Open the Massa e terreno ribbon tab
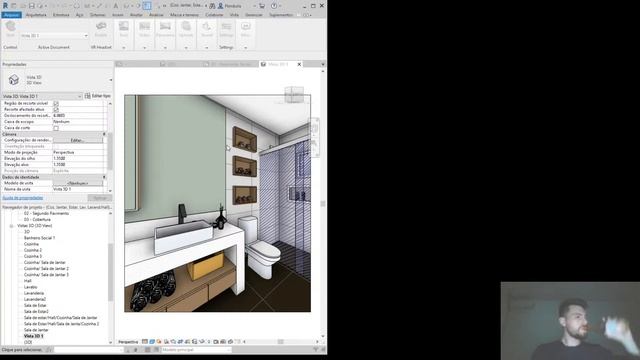 (x=184, y=15)
